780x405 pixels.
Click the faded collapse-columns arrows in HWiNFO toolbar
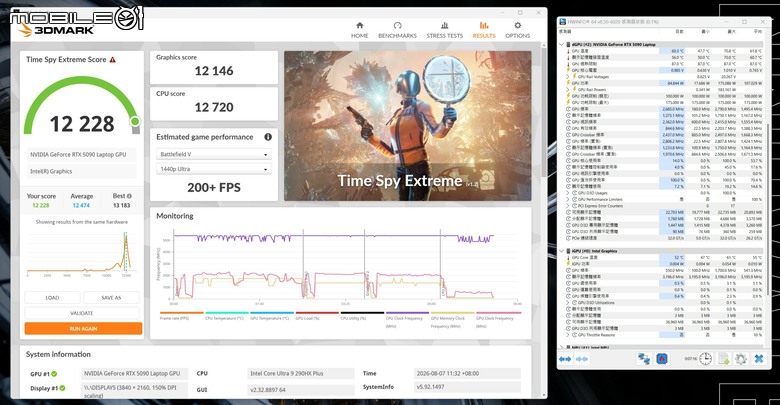point(582,359)
